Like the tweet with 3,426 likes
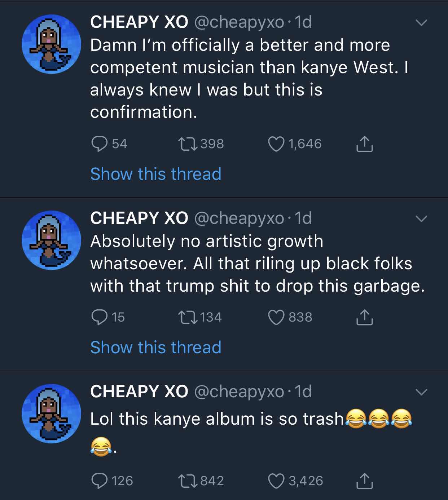The image size is (448, 500). (276, 481)
